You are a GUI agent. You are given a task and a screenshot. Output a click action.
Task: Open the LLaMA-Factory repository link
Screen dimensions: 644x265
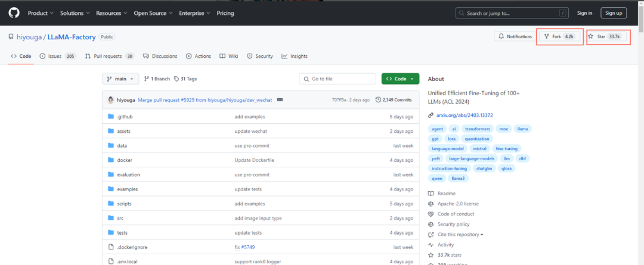pyautogui.click(x=72, y=37)
